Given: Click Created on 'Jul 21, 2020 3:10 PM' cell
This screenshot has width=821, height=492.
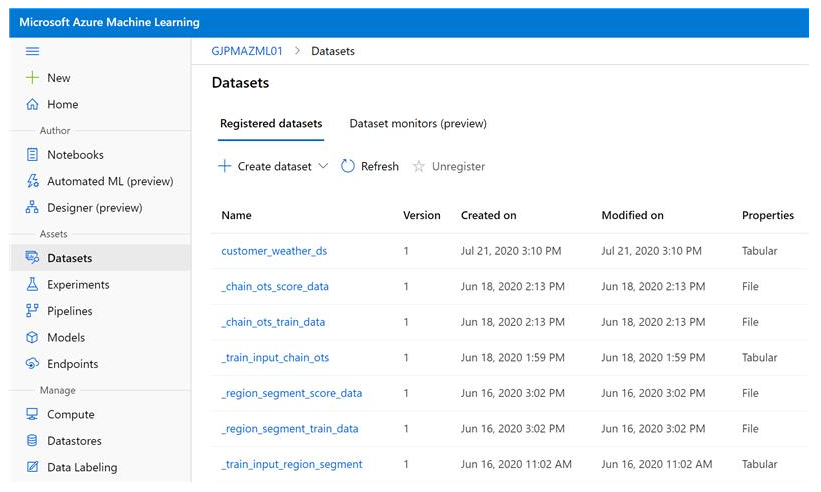Looking at the screenshot, I should pos(511,251).
